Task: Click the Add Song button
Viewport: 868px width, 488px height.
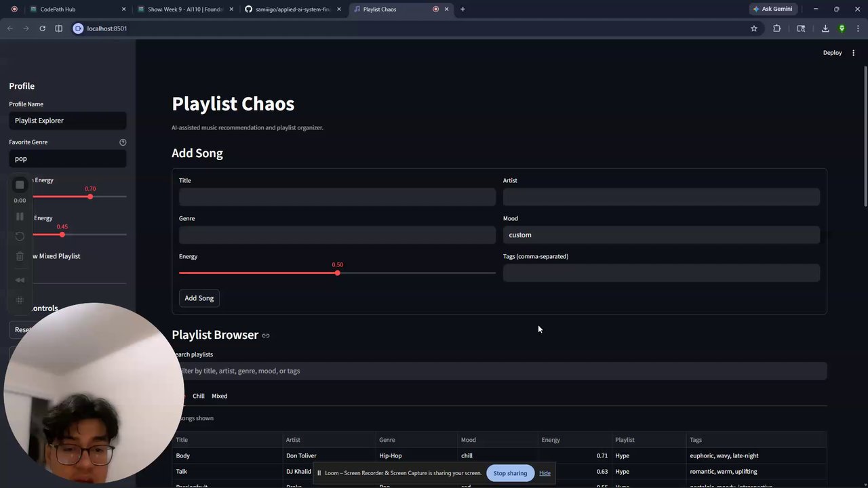Action: click(199, 298)
